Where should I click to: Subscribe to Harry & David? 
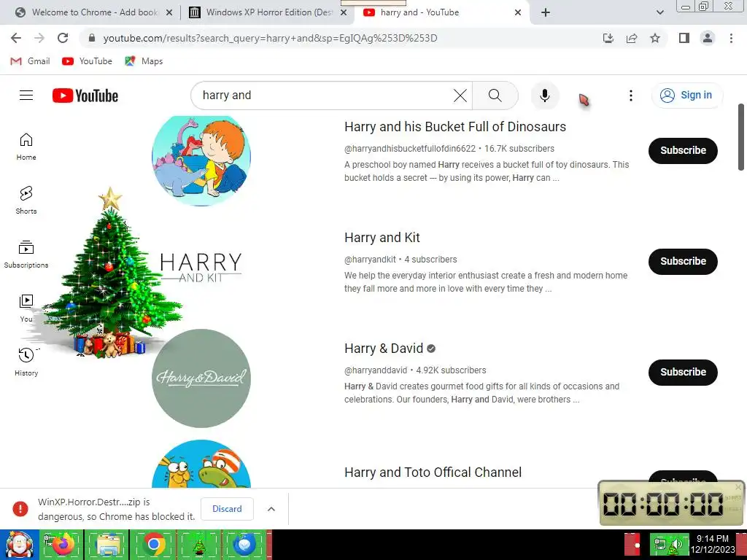[x=683, y=373]
